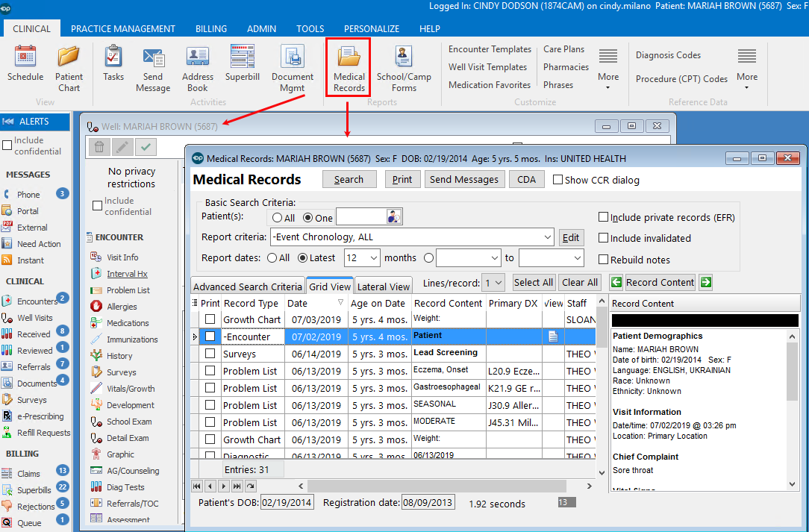This screenshot has height=532, width=809.
Task: Click the Search button
Action: (349, 180)
